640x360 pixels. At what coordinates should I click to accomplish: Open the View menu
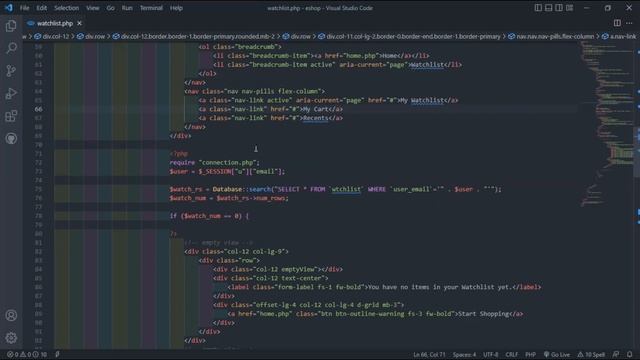93,8
